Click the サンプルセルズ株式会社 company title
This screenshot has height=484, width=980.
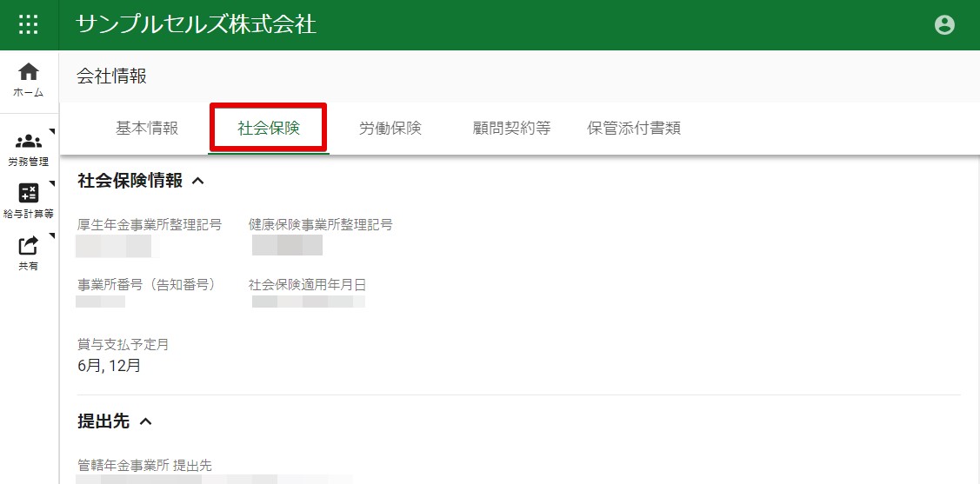[196, 25]
